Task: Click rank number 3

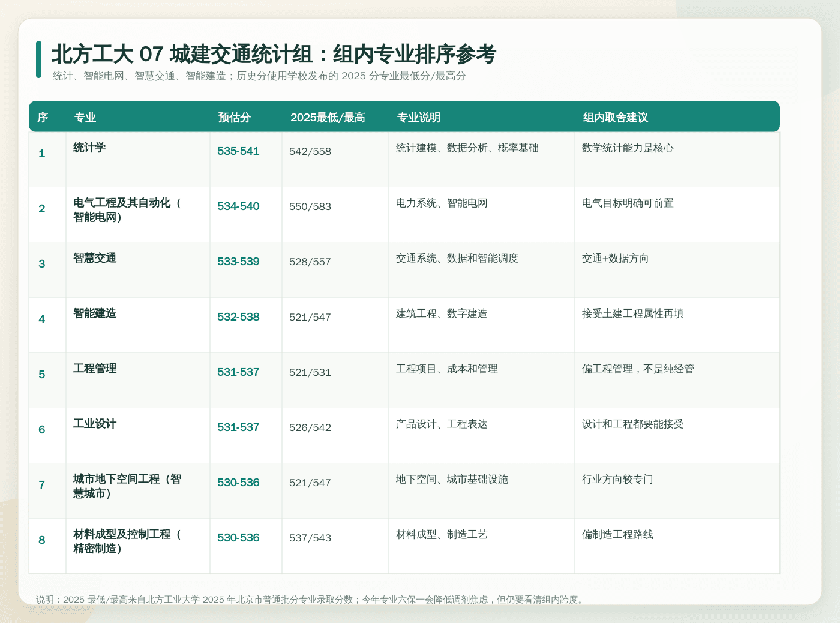Action: tap(41, 264)
